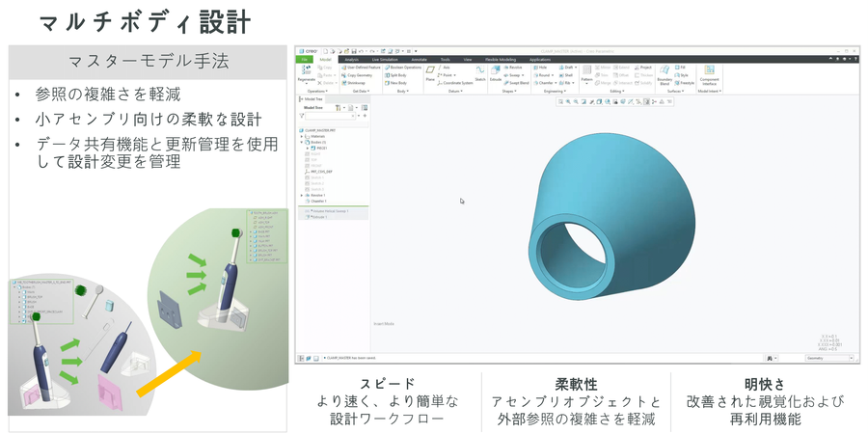Open the Component Interface tool
This screenshot has width=868, height=434.
coord(709,73)
